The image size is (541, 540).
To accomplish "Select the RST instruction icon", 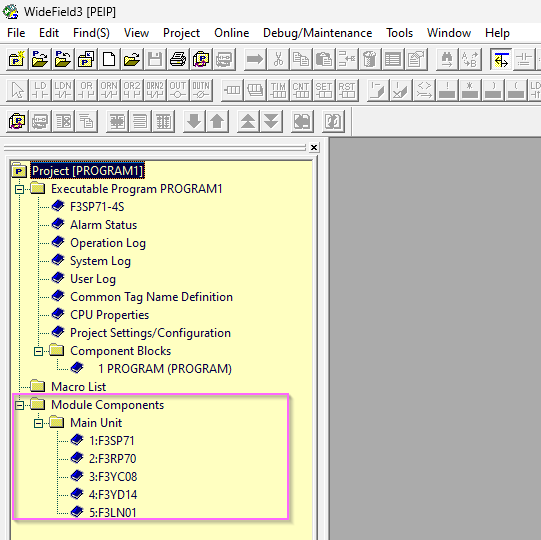I will pos(347,90).
